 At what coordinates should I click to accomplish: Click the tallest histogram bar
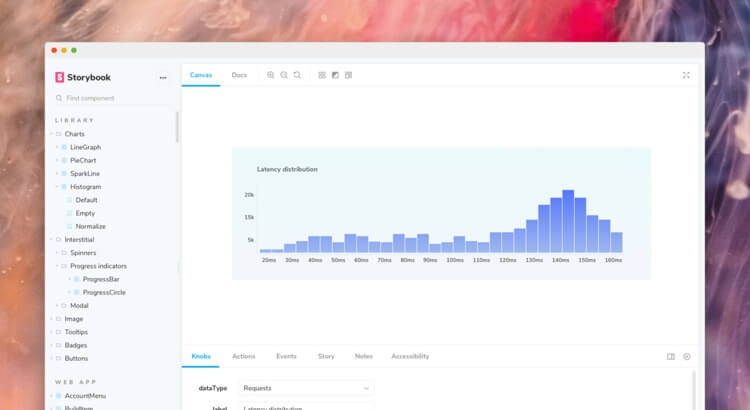[x=568, y=221]
